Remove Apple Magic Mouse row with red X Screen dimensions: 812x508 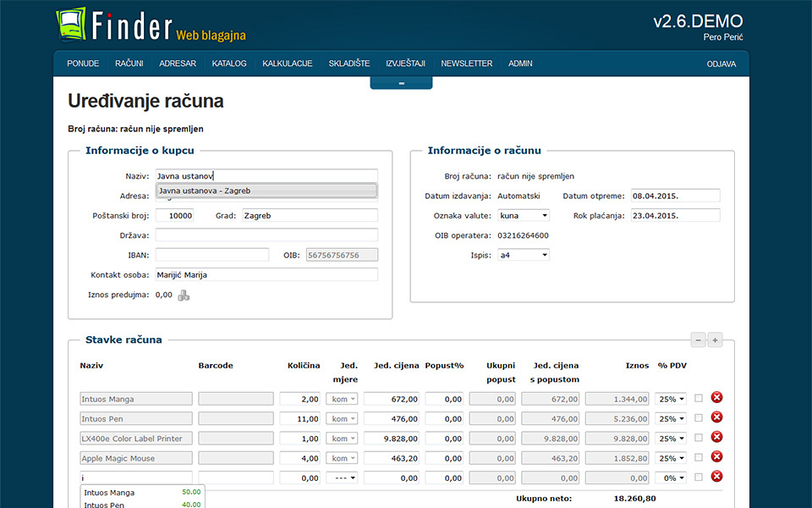coord(717,457)
